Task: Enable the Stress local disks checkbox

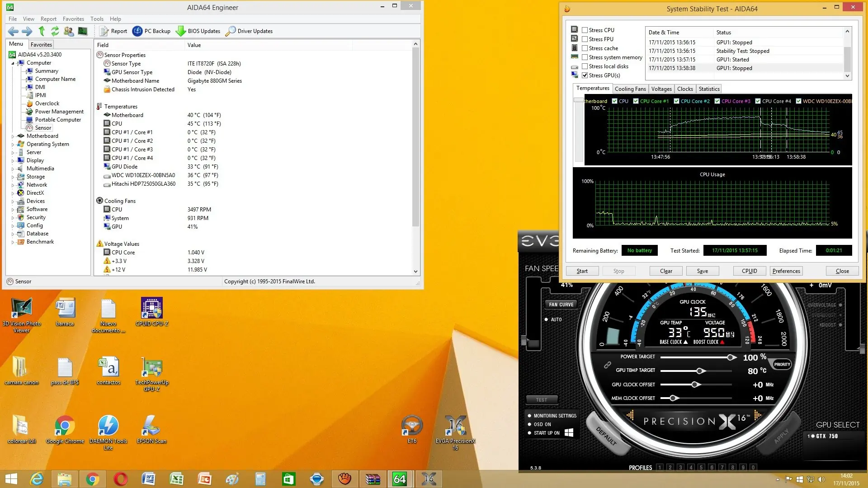Action: [x=585, y=66]
